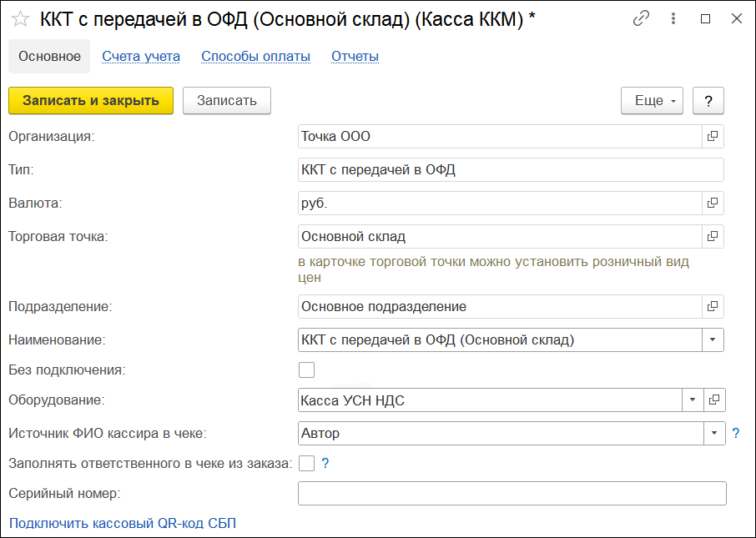Open Оборудование record via field icon
The width and height of the screenshot is (756, 538).
tap(713, 400)
